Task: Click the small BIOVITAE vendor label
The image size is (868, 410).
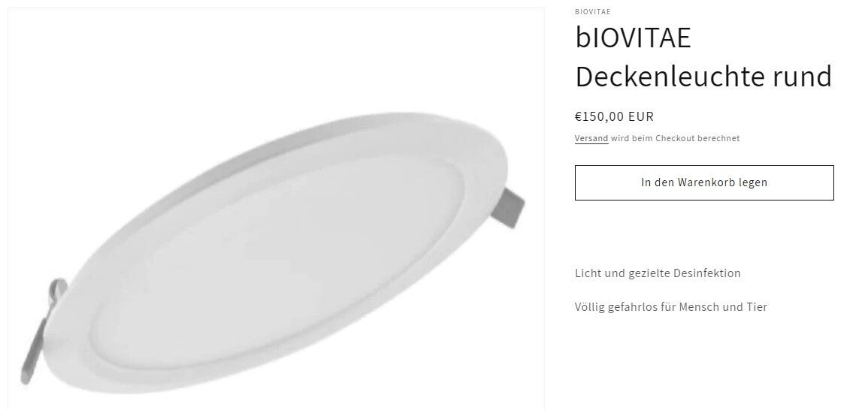Action: coord(592,11)
